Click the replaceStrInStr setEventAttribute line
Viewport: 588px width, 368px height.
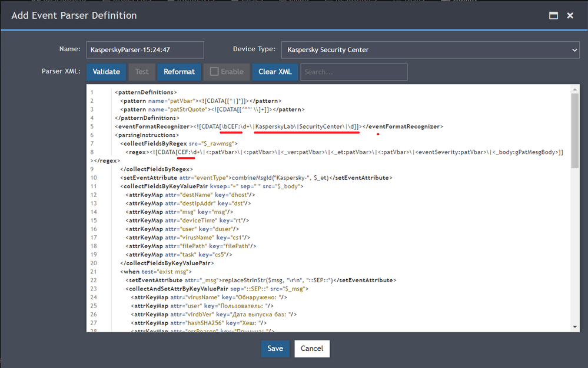tap(261, 280)
